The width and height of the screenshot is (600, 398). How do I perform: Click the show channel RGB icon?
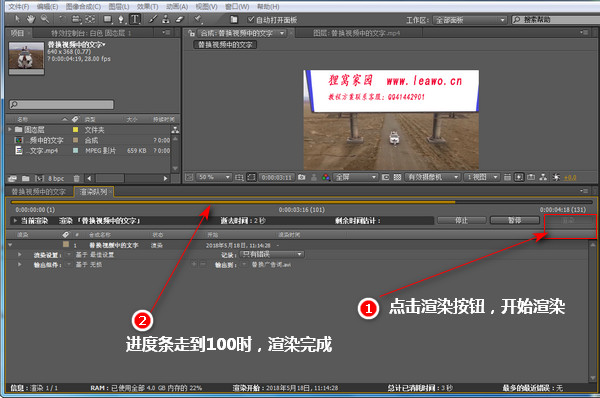coord(326,177)
